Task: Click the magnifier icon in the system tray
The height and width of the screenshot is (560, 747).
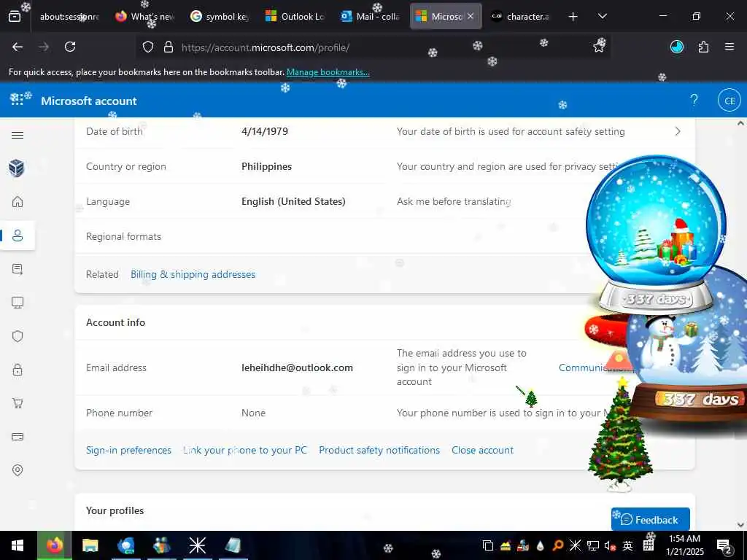Action: click(x=557, y=545)
